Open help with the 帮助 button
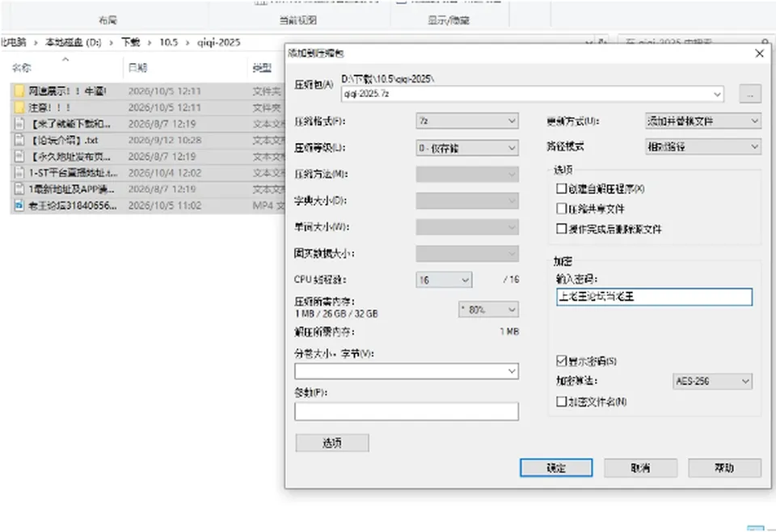 [724, 467]
